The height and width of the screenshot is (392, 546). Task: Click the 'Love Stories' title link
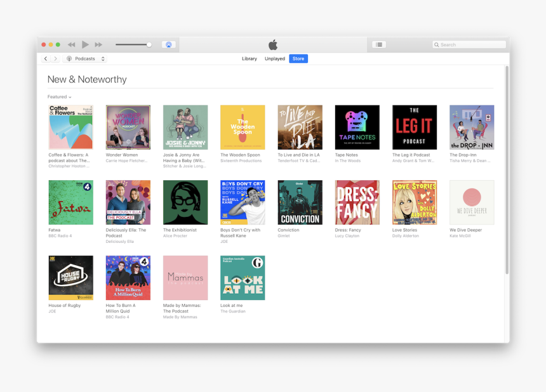click(404, 230)
